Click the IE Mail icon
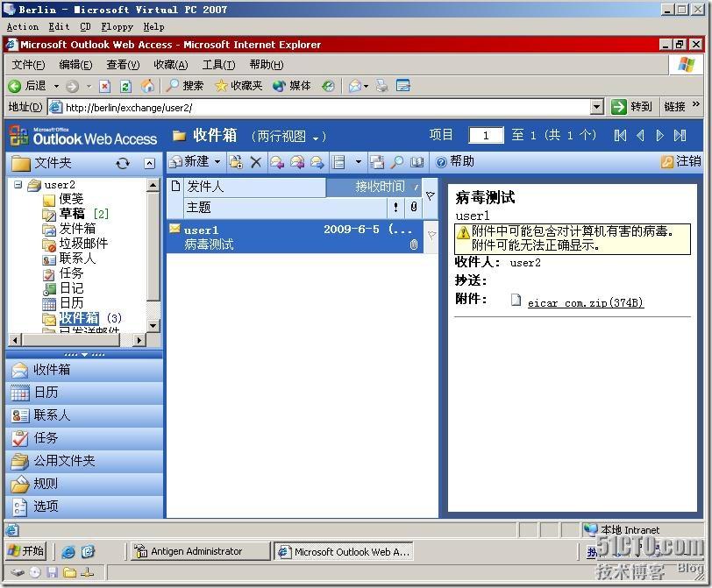The height and width of the screenshot is (588, 712). pos(354,86)
